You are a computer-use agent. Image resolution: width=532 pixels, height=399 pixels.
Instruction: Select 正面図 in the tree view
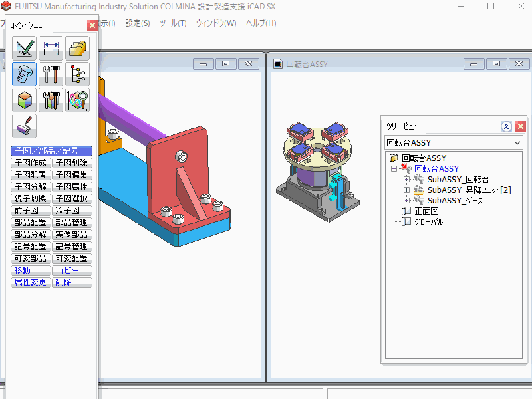point(427,211)
